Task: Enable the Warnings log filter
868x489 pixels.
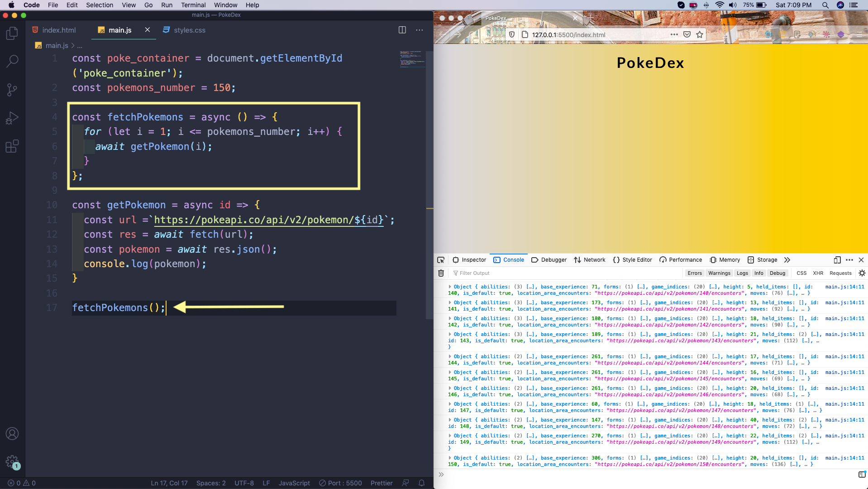Action: (719, 273)
